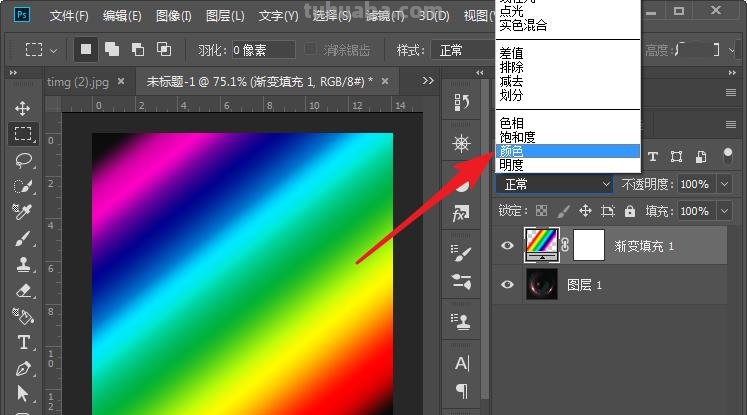Select the Lasso tool

pyautogui.click(x=22, y=160)
